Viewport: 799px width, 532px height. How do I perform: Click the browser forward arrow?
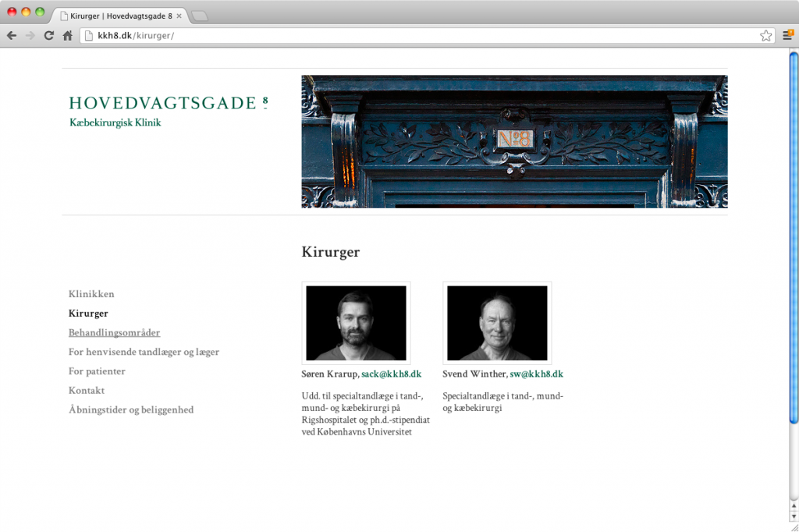(30, 36)
